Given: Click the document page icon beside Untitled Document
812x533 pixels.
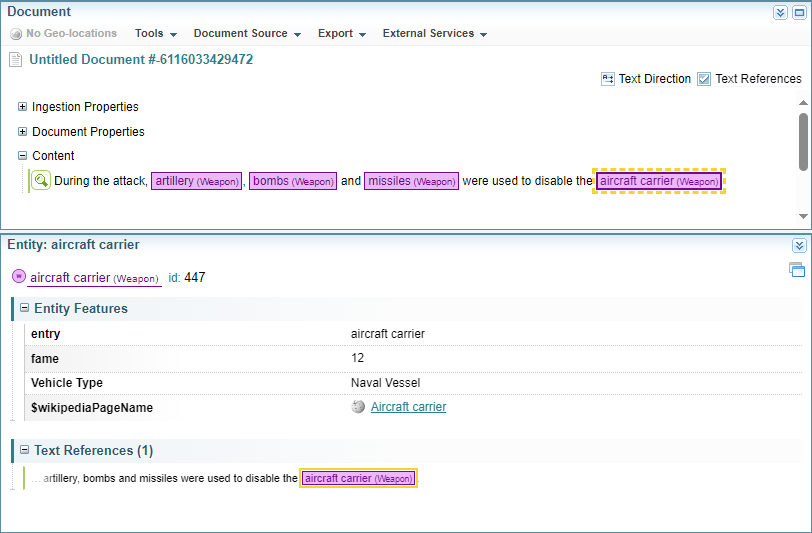Looking at the screenshot, I should coord(15,60).
